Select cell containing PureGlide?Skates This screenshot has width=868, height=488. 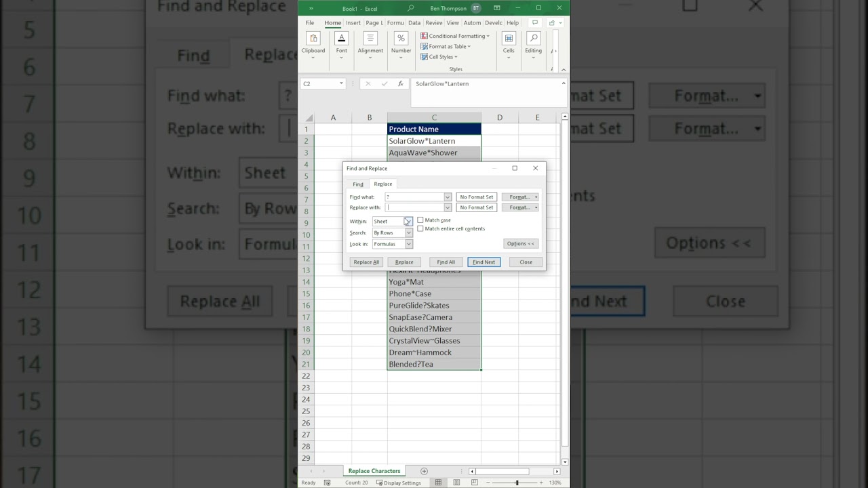click(434, 306)
